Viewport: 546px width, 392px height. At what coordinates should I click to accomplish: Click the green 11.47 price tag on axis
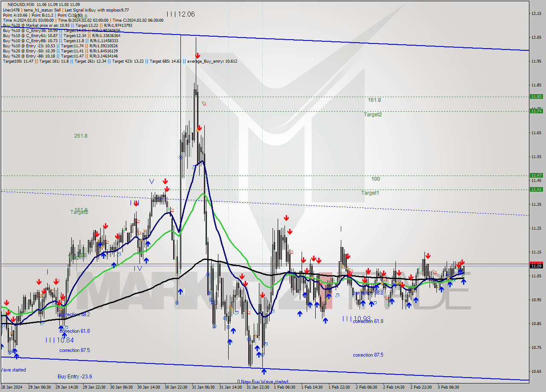(x=536, y=175)
